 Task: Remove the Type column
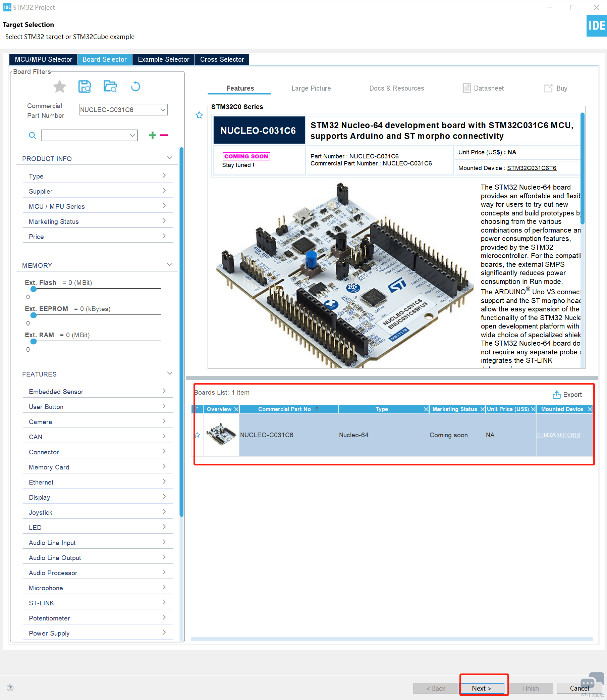click(426, 409)
